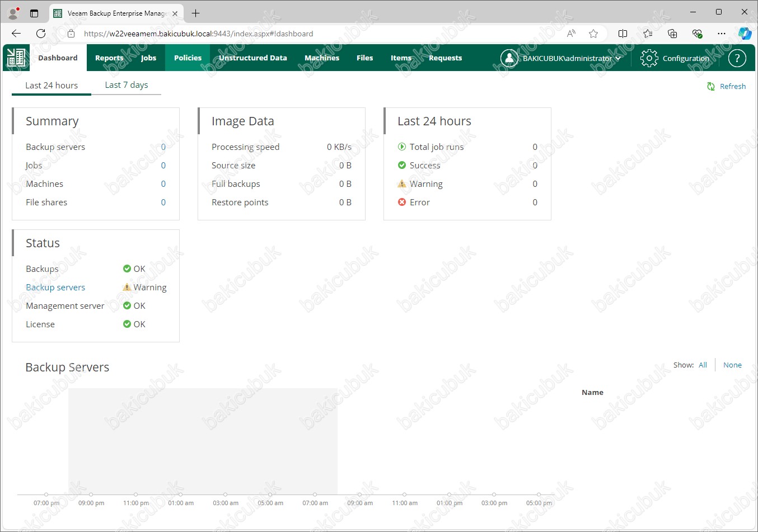Reload the page with browser refresh
758x532 pixels.
coord(41,34)
